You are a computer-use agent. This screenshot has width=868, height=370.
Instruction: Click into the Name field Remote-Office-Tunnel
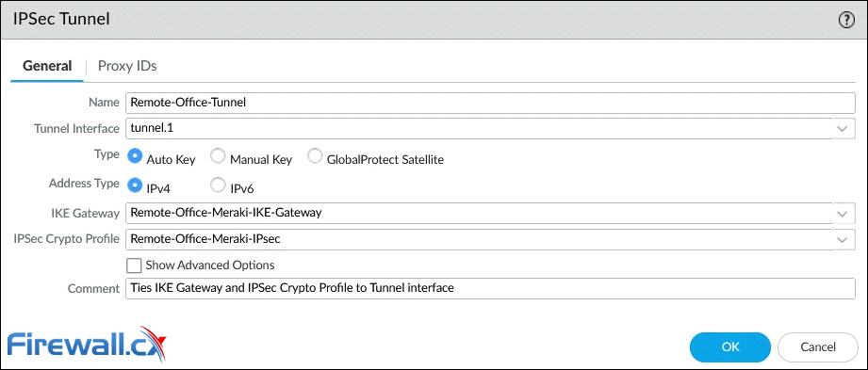pos(490,103)
